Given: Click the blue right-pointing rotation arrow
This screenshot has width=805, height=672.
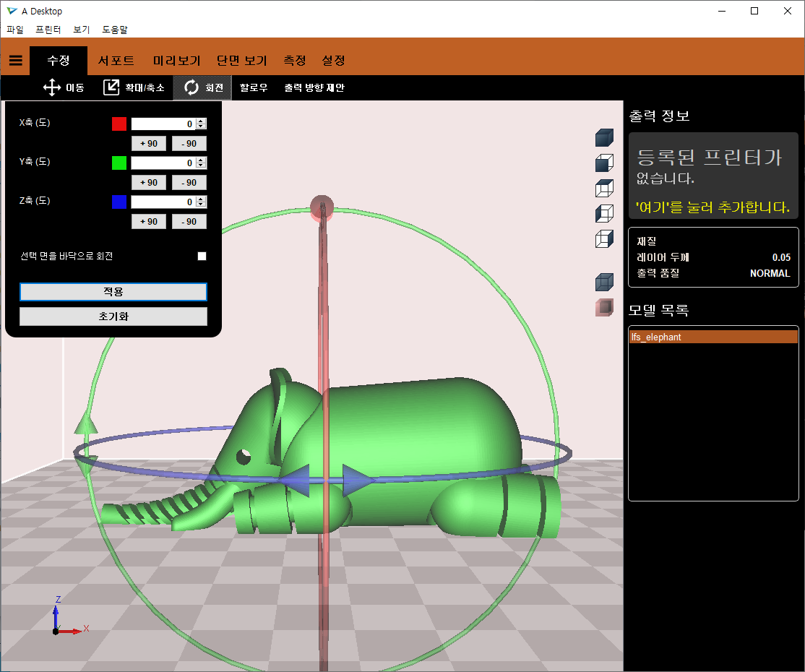Looking at the screenshot, I should (x=359, y=481).
